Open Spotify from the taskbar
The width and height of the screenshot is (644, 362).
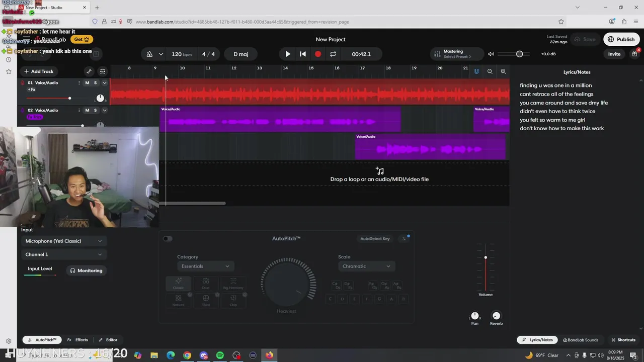(220, 355)
